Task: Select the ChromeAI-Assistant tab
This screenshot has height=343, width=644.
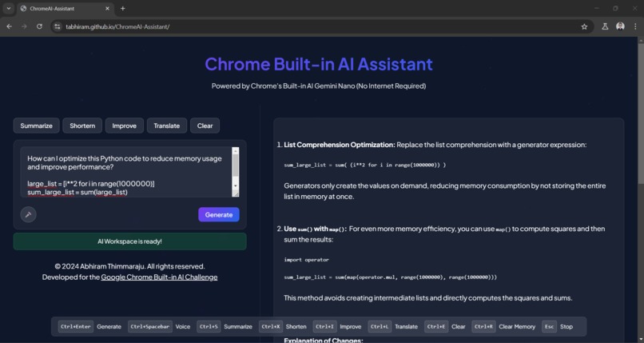Action: [65, 9]
